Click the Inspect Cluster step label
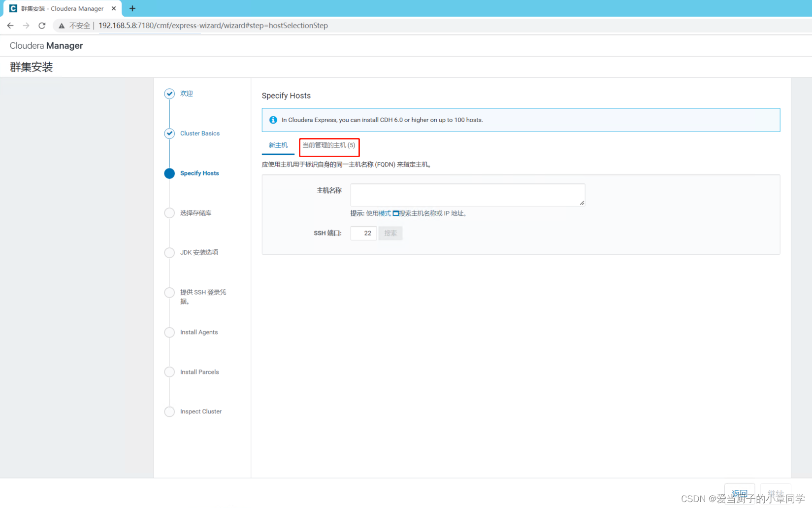This screenshot has width=812, height=508. [201, 411]
